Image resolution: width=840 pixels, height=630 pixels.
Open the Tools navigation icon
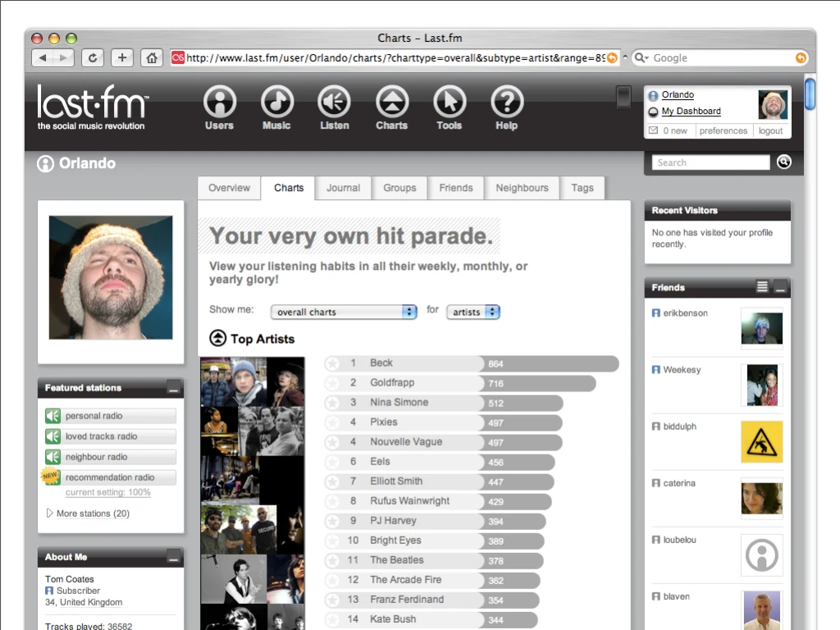tap(450, 102)
